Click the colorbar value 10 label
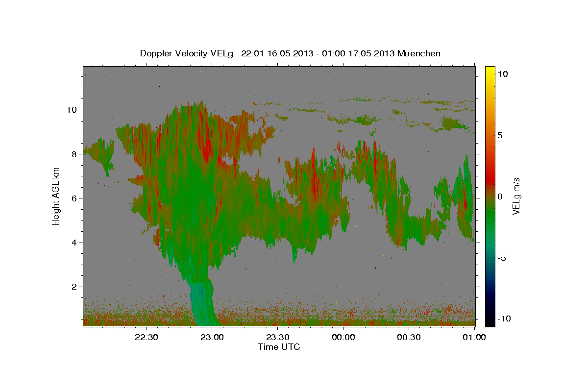Viewport: 588px width, 392px height. [x=503, y=73]
